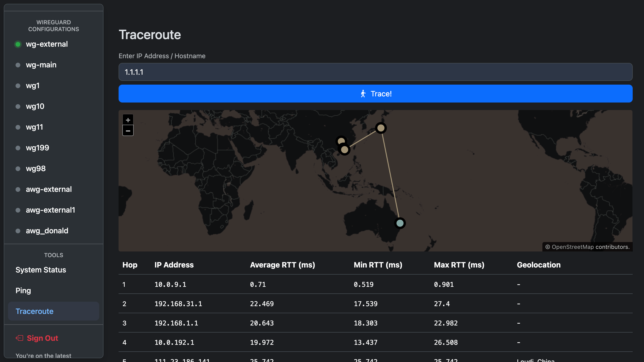The image size is (644, 362).
Task: Select the Traceroute sidebar item
Action: tap(34, 311)
